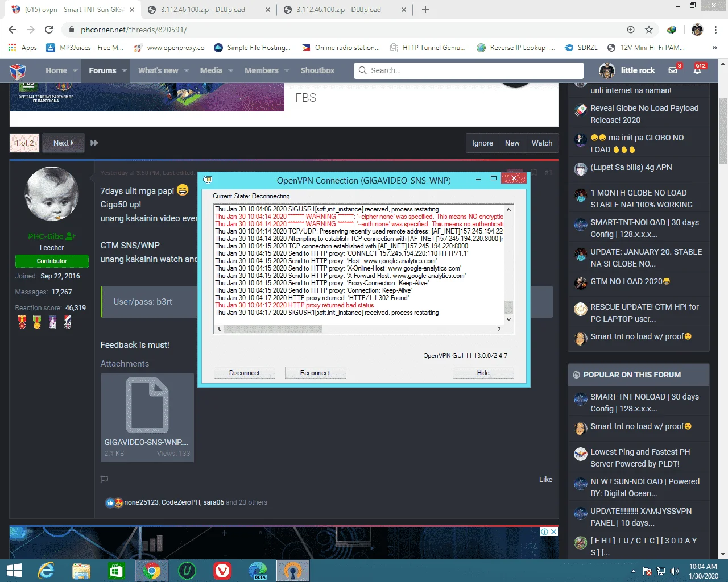
Task: Open Edge Beta from taskbar
Action: coord(258,571)
